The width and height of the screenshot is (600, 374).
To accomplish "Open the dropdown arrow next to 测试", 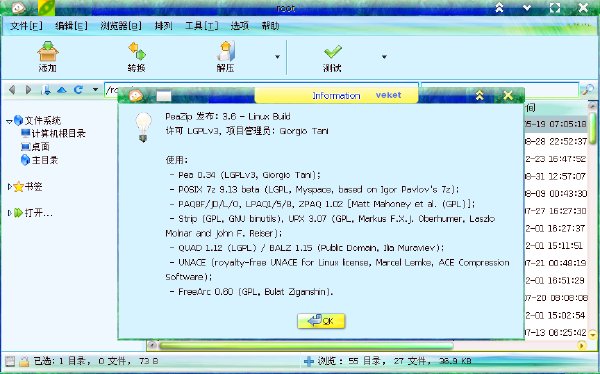I will pos(384,57).
